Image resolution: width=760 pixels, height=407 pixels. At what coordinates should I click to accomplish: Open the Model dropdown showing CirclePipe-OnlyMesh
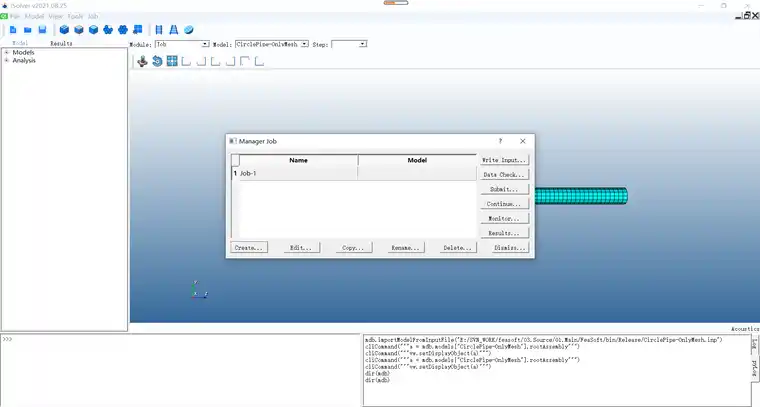tap(271, 44)
